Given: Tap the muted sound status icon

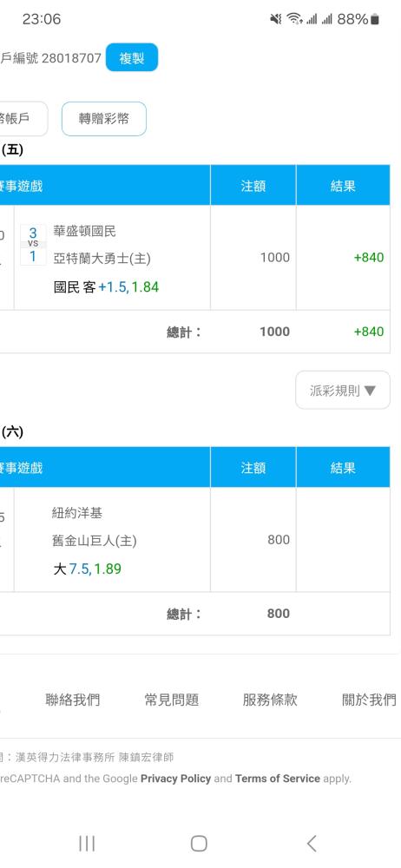Looking at the screenshot, I should click(276, 19).
